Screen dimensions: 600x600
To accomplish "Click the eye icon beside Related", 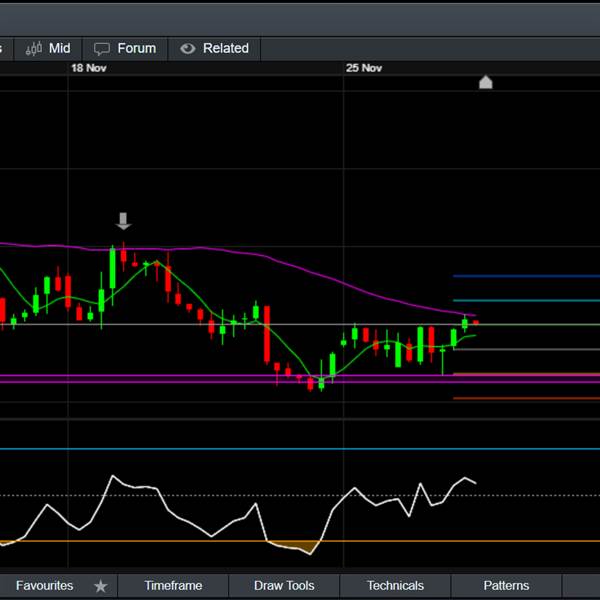I will click(188, 49).
